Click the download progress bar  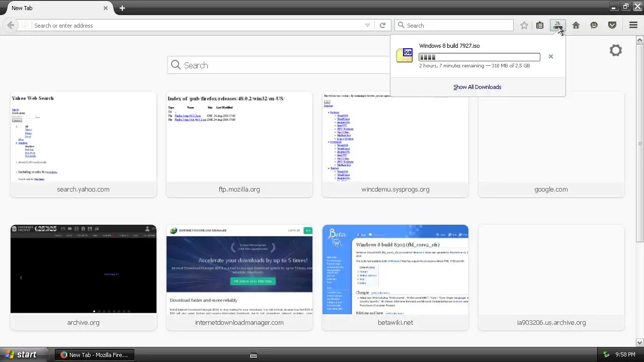479,57
